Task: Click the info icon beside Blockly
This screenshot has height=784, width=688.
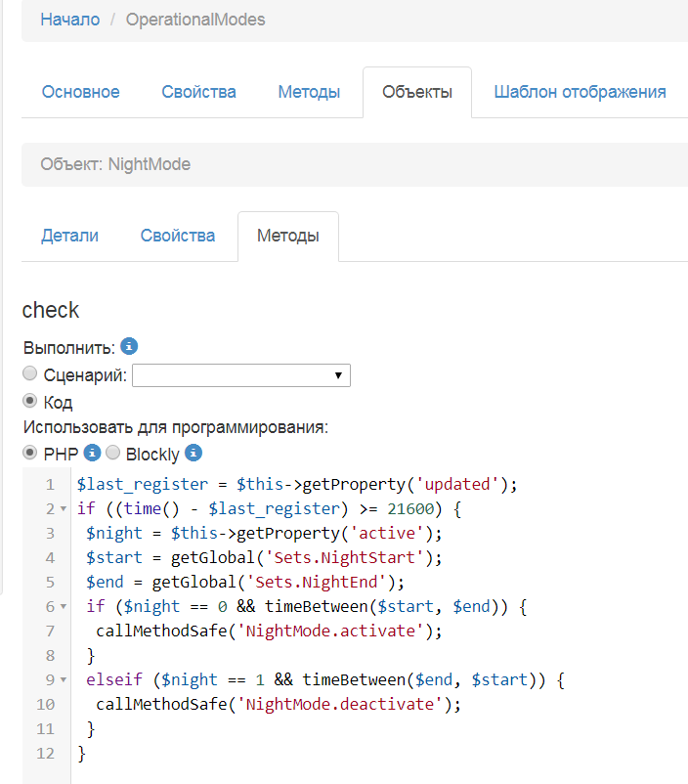Action: (x=193, y=453)
